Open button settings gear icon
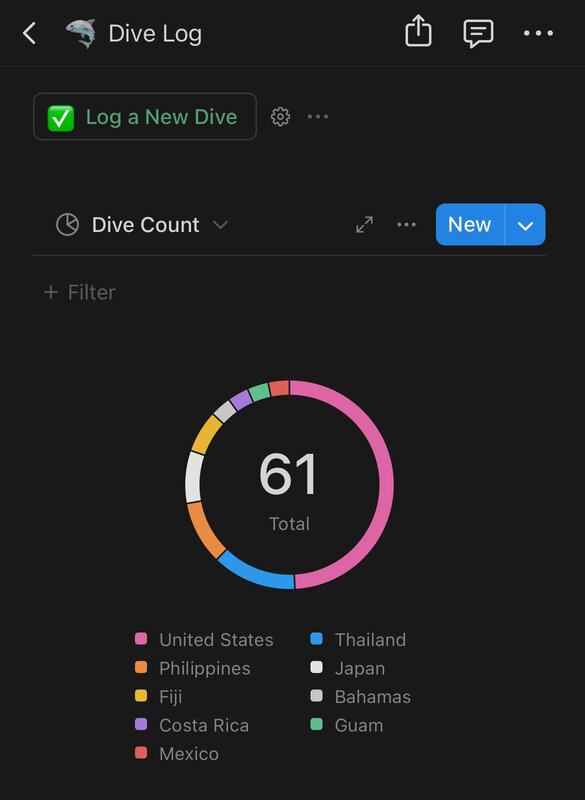The height and width of the screenshot is (800, 585). (280, 117)
